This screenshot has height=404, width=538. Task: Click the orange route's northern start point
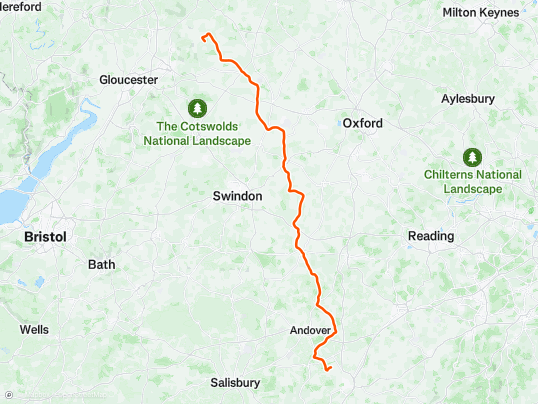click(x=204, y=39)
